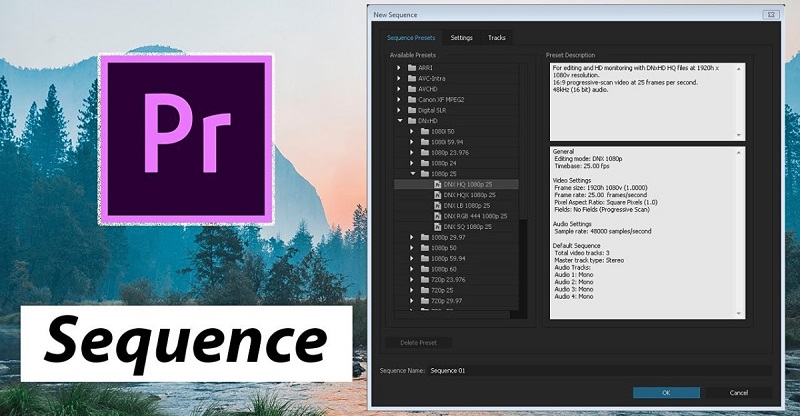Collapse the 1080p 25 folder arrow
The image size is (800, 416).
click(x=413, y=174)
